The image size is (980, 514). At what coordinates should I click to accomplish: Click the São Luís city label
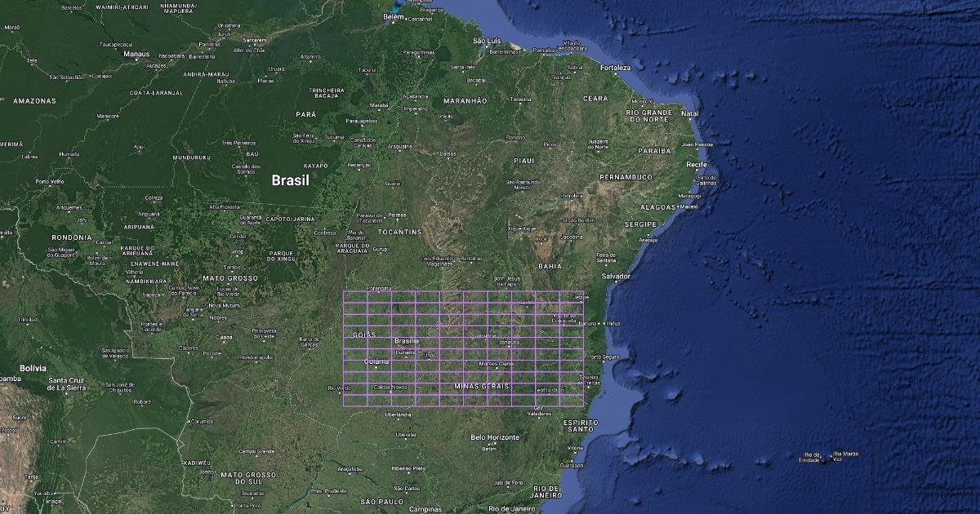point(487,40)
